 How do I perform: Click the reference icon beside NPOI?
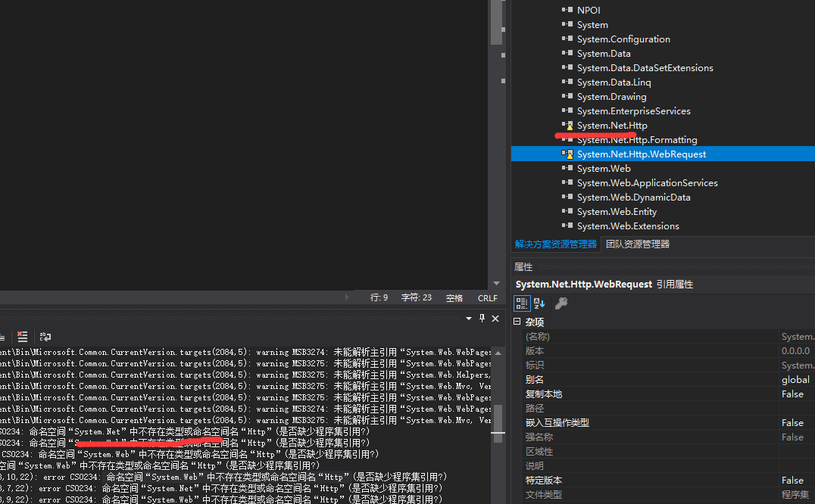click(x=567, y=11)
